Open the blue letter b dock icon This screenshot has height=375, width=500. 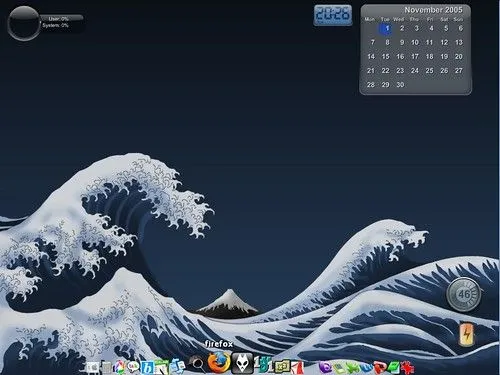[147, 368]
